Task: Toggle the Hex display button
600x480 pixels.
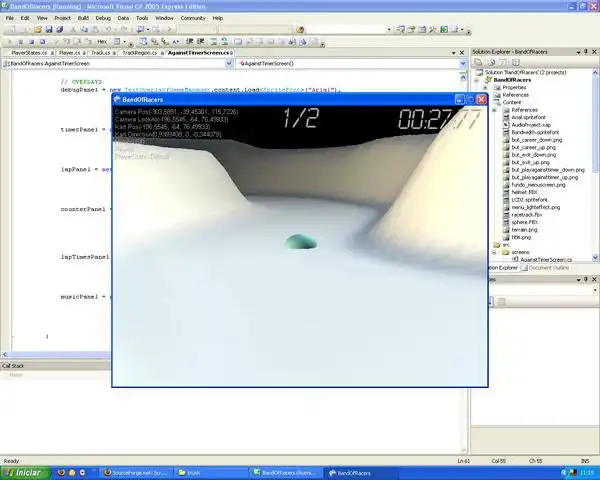Action: click(102, 41)
